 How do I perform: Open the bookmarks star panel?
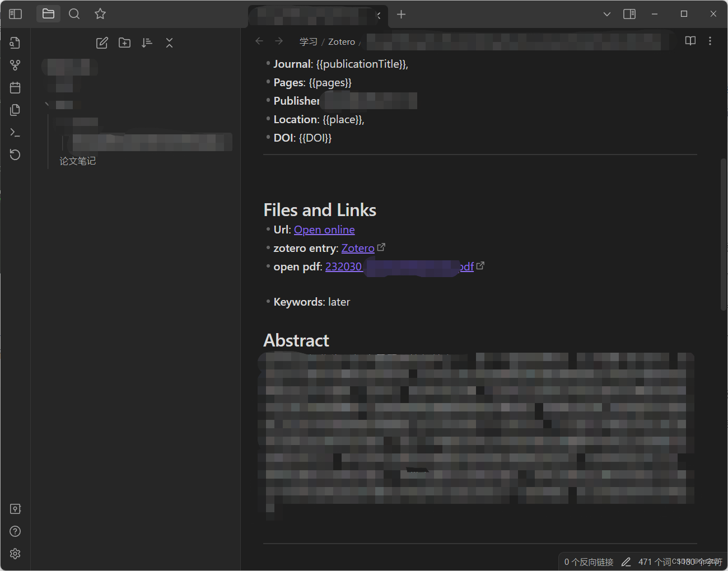pyautogui.click(x=100, y=14)
